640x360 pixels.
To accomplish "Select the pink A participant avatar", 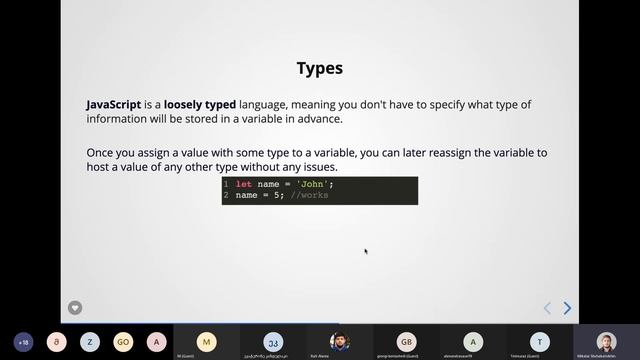I will click(156, 342).
